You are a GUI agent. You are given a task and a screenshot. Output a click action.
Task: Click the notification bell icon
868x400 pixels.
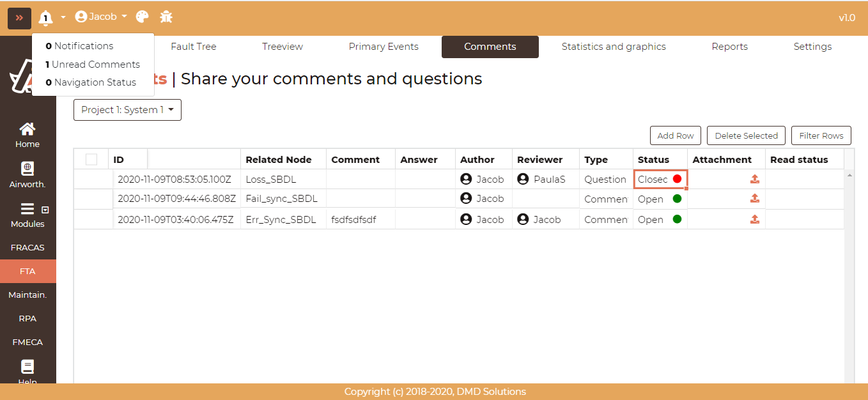tap(45, 17)
